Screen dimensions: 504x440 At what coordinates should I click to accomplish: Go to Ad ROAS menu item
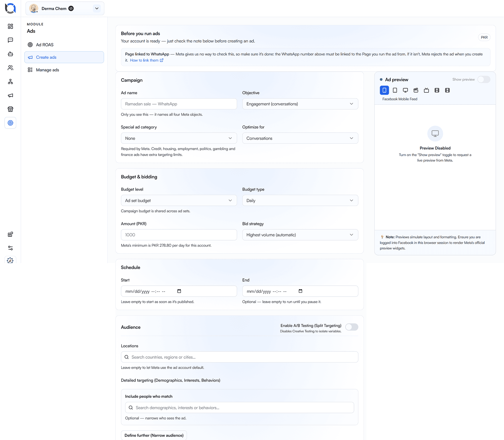[64, 45]
